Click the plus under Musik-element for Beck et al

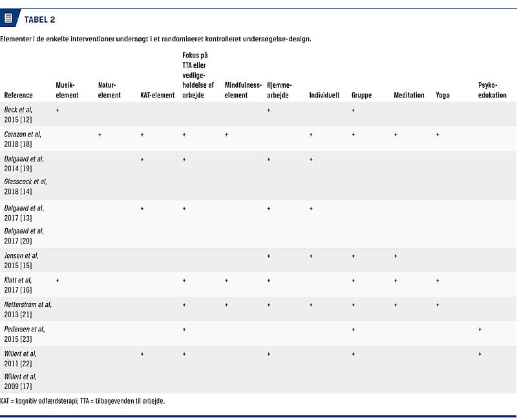58,110
